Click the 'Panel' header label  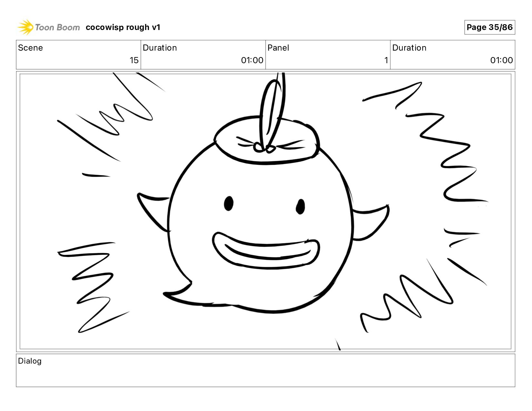(x=278, y=48)
